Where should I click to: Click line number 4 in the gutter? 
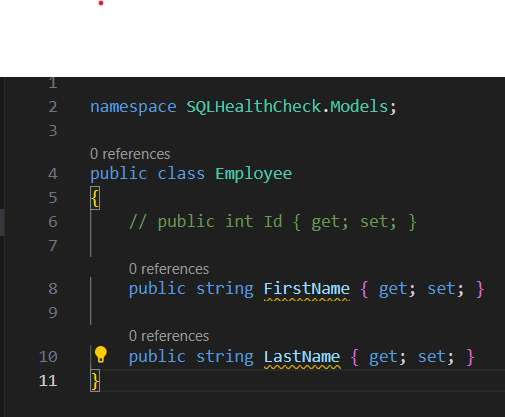53,174
